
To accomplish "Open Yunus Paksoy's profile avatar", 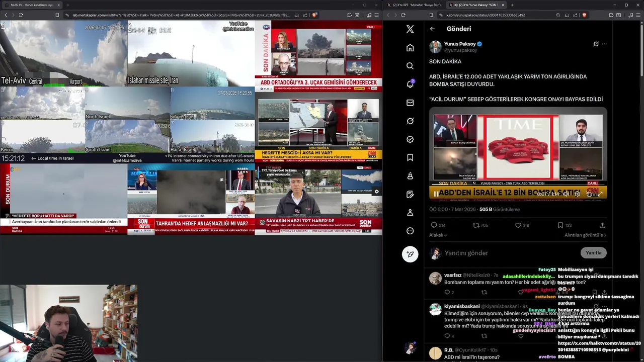I will (x=435, y=47).
